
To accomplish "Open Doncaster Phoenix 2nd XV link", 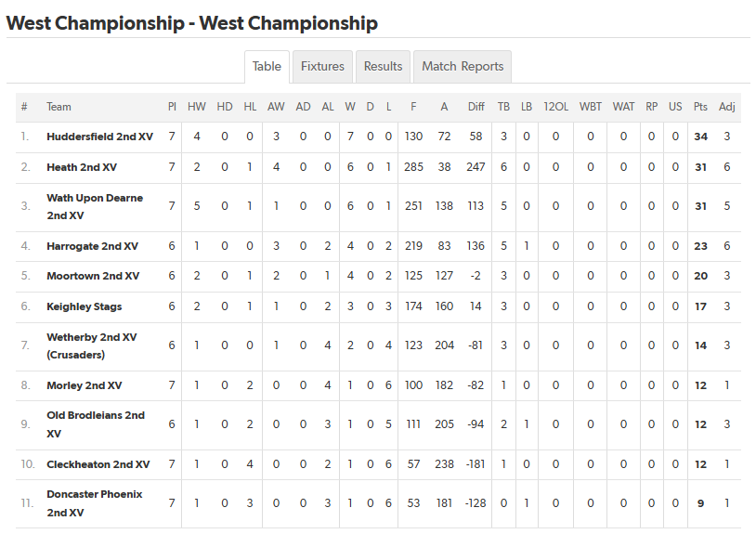I will click(94, 503).
